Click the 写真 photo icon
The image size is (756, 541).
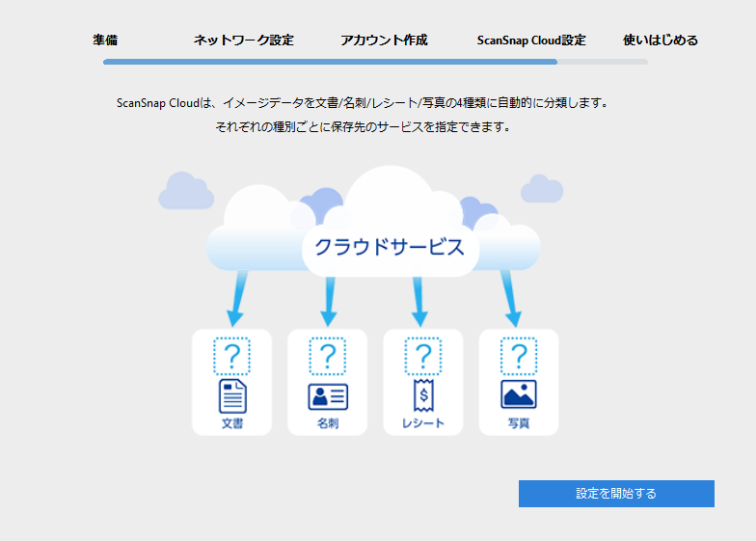(519, 394)
